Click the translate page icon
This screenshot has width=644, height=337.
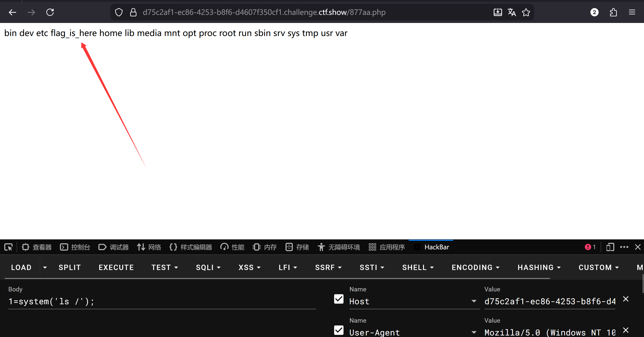pos(512,12)
